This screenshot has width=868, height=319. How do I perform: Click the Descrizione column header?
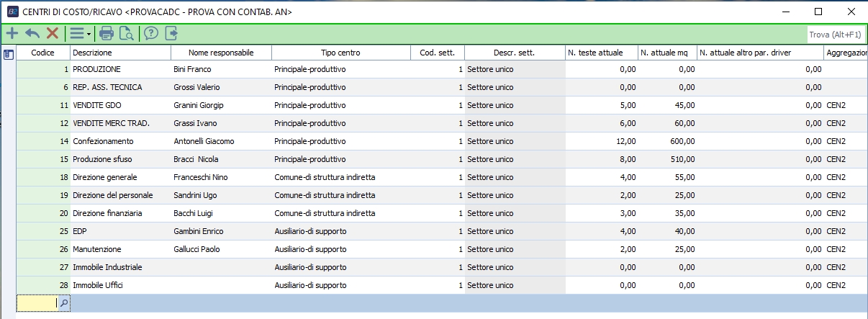(120, 53)
